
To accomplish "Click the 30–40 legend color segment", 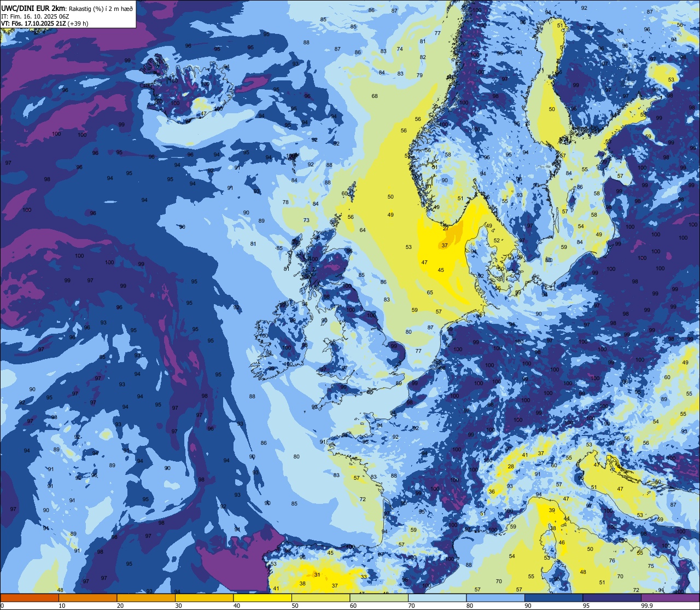I will [205, 597].
